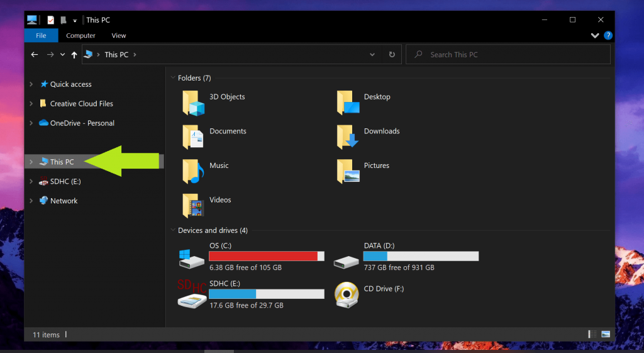Click the Up arrow navigation button
Image resolution: width=644 pixels, height=353 pixels.
pos(74,55)
